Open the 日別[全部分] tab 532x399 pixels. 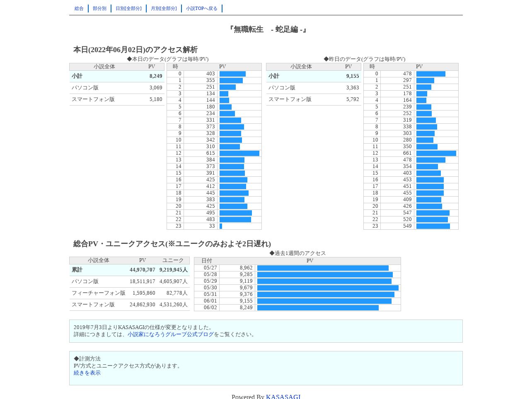click(128, 9)
